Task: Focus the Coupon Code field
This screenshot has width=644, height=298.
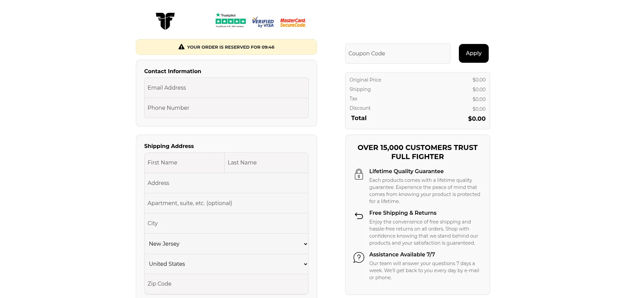Action: [397, 53]
